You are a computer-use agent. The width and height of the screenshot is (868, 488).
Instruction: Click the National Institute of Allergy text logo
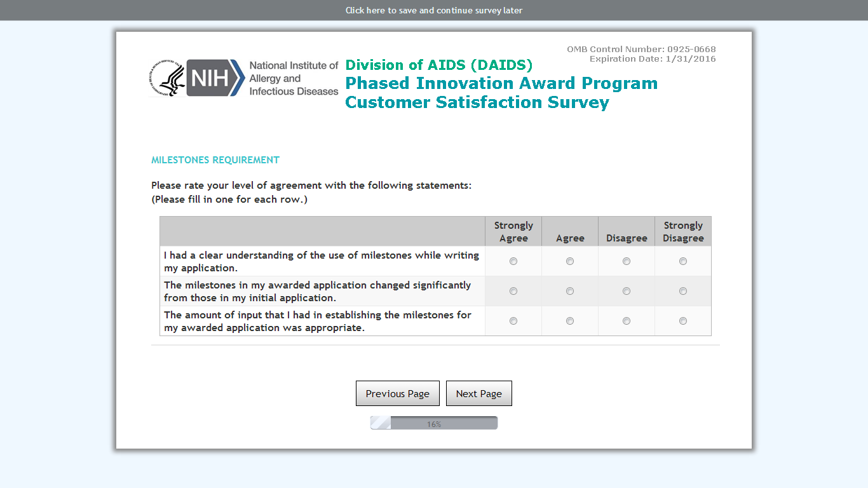(294, 78)
